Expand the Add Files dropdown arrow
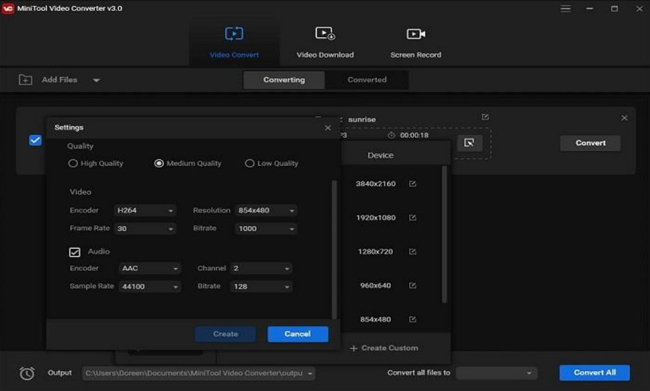Viewport: 650px width, 391px height. pos(96,80)
